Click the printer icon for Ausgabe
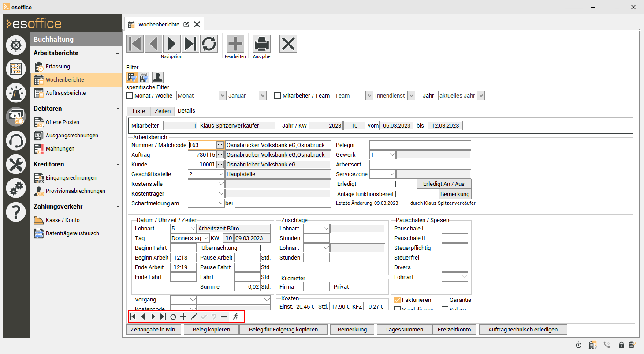 click(261, 44)
